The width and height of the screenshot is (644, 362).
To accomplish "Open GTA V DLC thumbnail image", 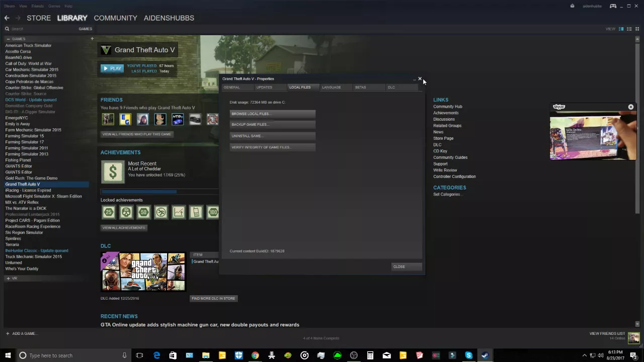I will [143, 272].
